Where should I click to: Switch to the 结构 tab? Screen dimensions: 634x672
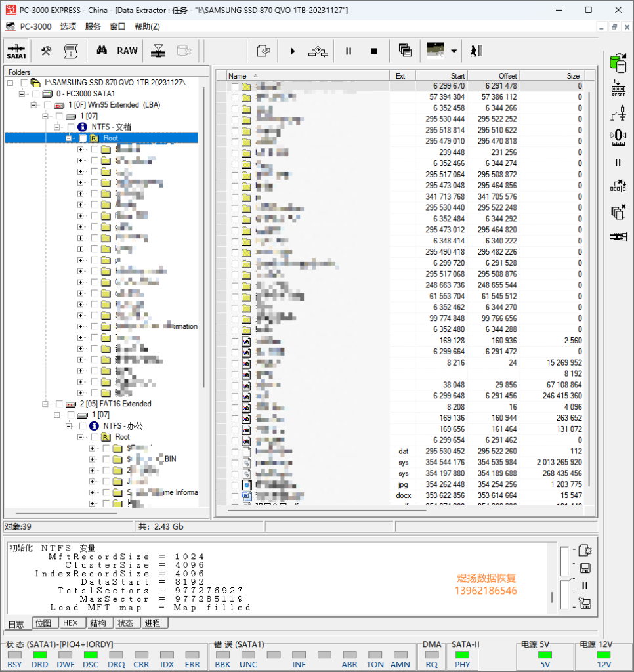(98, 623)
